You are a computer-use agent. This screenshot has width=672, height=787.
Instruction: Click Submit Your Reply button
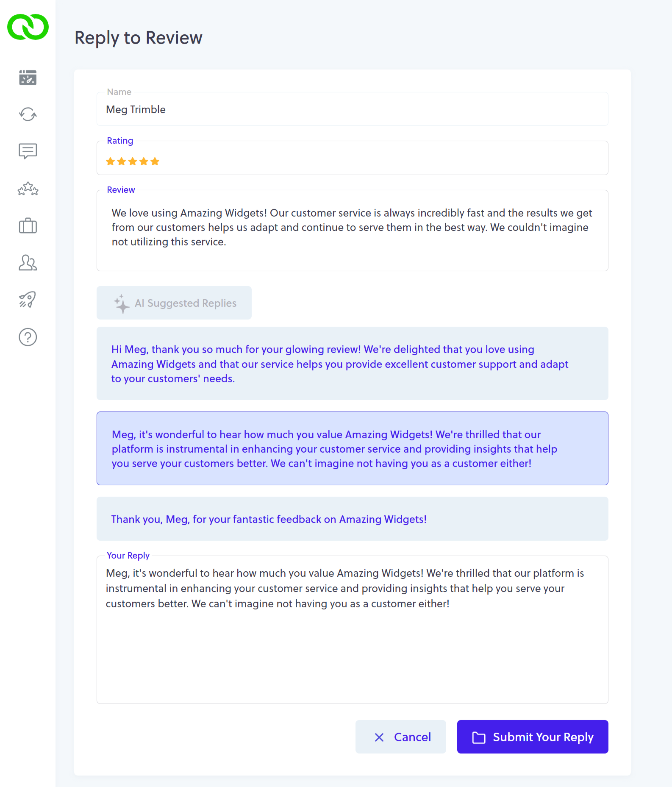[x=533, y=737]
